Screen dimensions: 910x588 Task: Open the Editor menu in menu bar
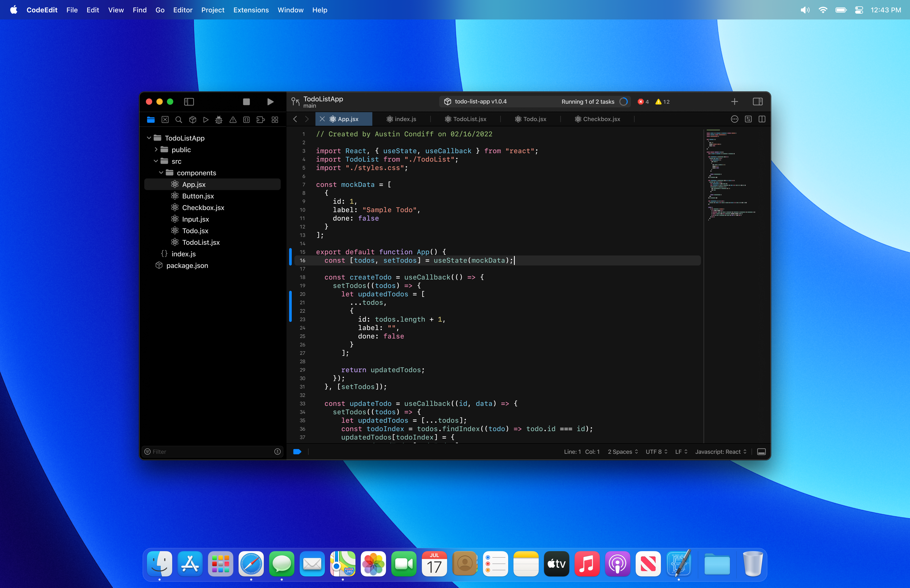point(182,10)
